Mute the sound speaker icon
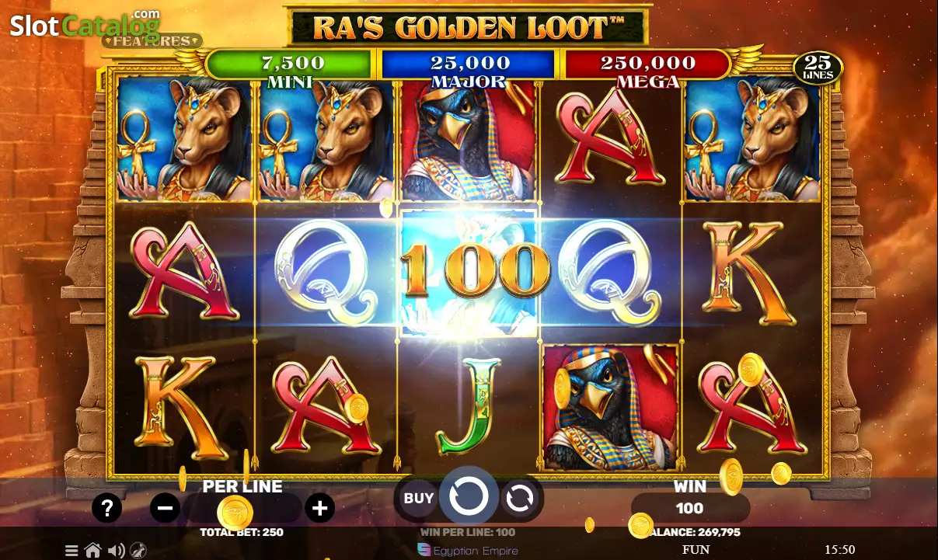Image resolution: width=938 pixels, height=560 pixels. [x=116, y=551]
